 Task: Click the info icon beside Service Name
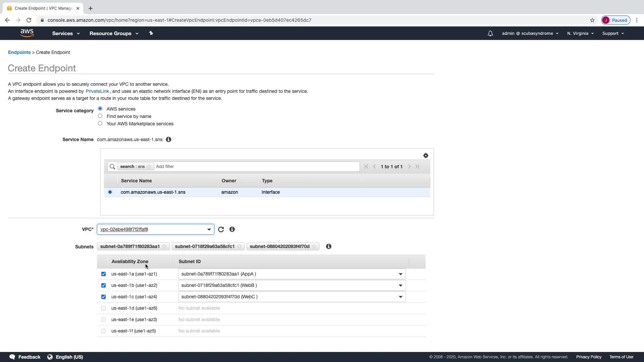click(169, 139)
